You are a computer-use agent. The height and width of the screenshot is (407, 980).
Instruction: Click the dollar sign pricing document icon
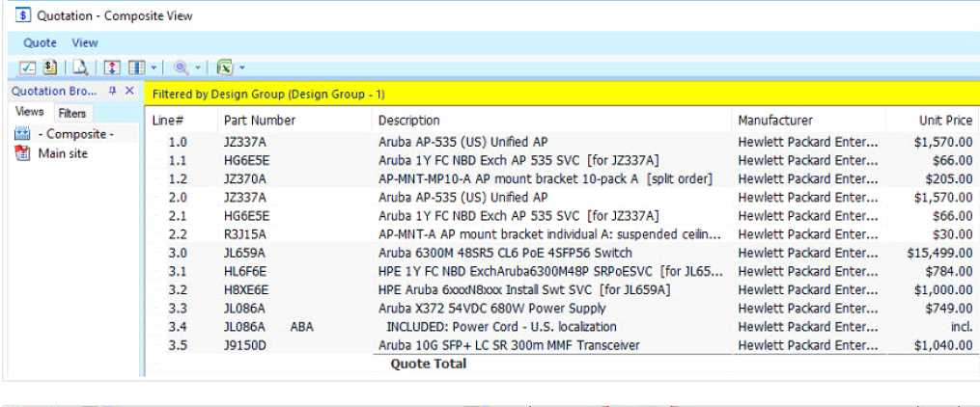(x=48, y=68)
